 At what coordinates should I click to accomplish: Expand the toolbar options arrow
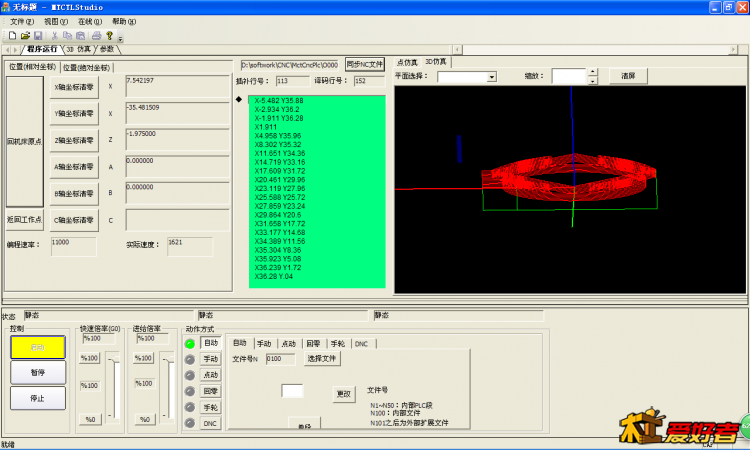click(121, 38)
